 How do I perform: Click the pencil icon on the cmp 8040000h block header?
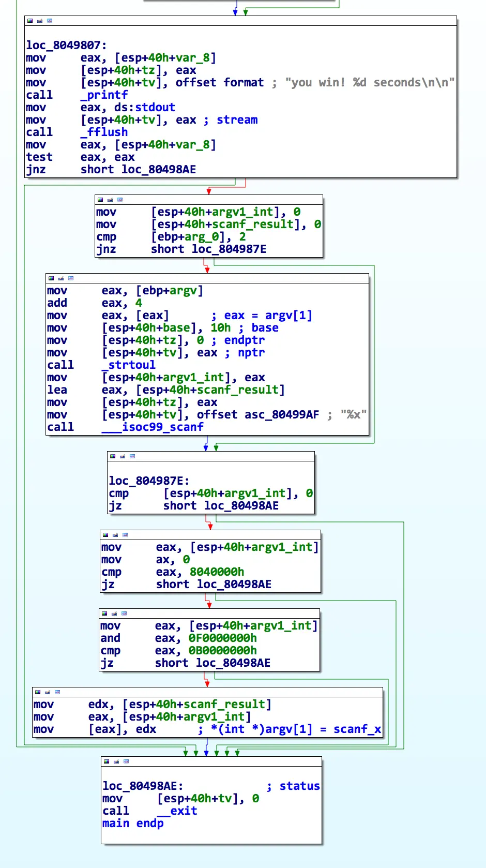(115, 535)
